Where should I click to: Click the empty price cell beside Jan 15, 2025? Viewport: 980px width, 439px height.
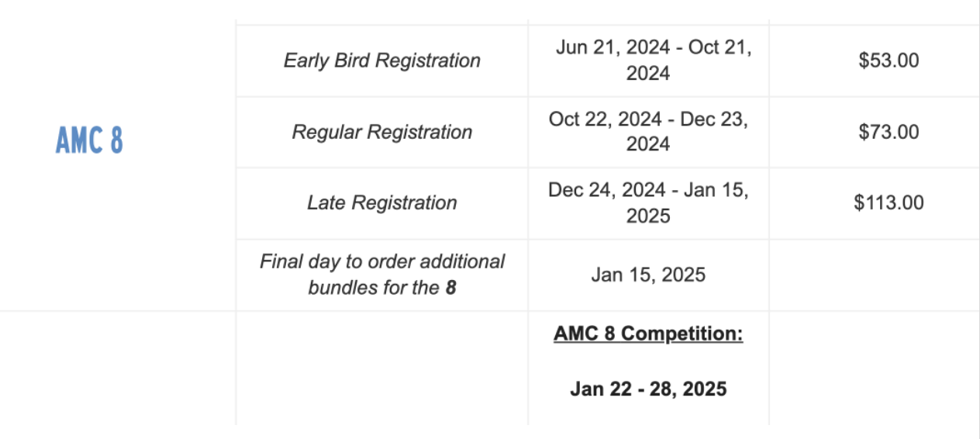coord(875,275)
